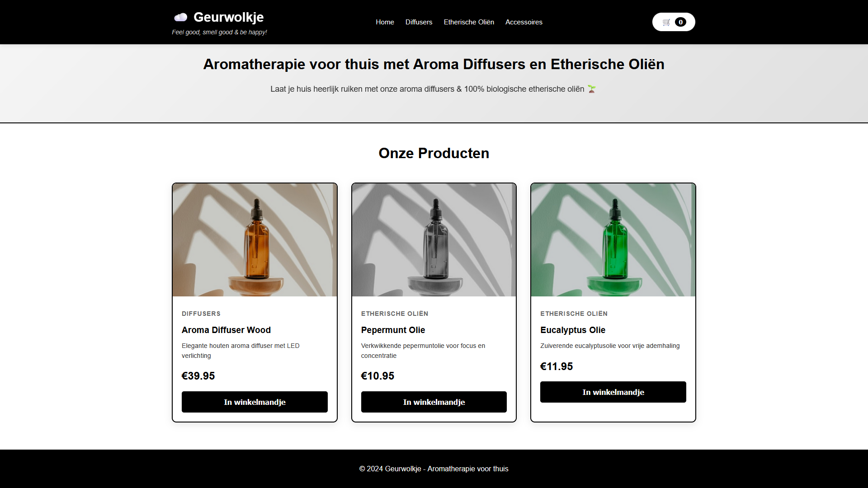Click the seedling emoji in subtitle

pos(591,89)
